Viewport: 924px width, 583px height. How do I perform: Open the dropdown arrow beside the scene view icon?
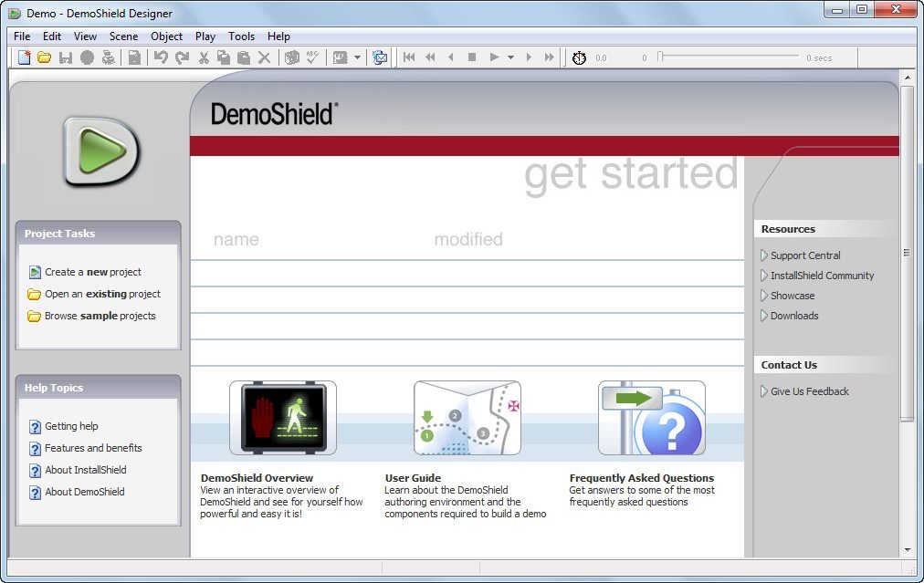click(357, 57)
